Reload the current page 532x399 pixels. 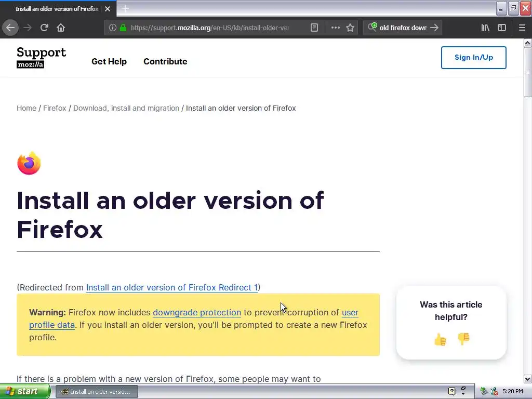click(44, 28)
